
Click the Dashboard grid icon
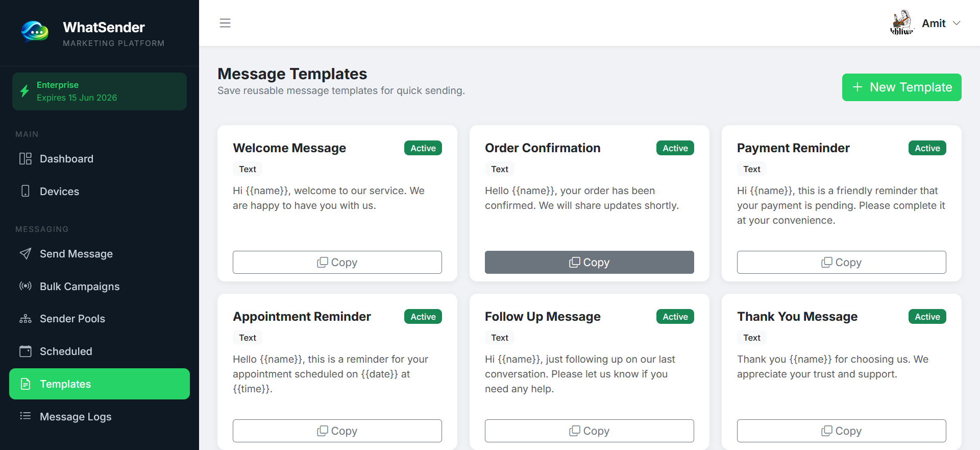coord(26,159)
